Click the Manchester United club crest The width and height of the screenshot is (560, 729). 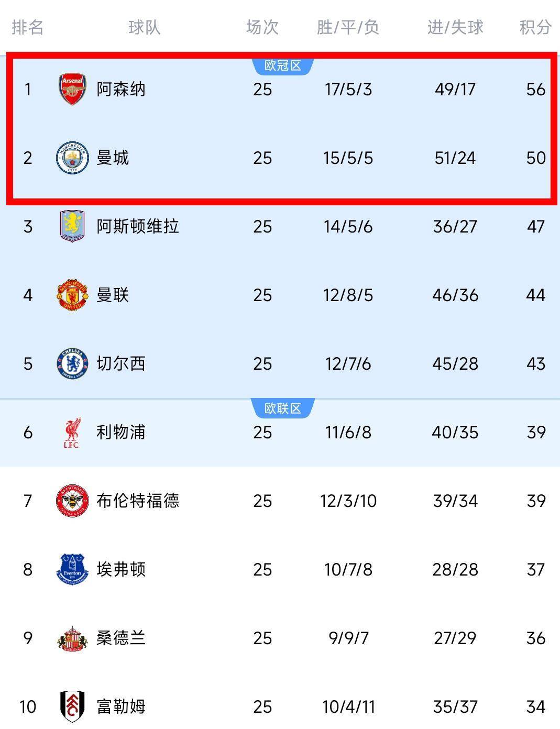click(72, 295)
